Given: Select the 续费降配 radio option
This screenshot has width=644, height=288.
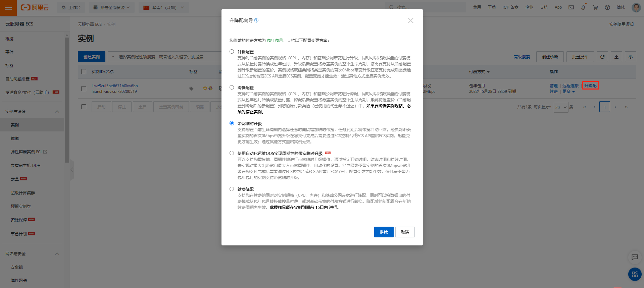Looking at the screenshot, I should click(232, 189).
